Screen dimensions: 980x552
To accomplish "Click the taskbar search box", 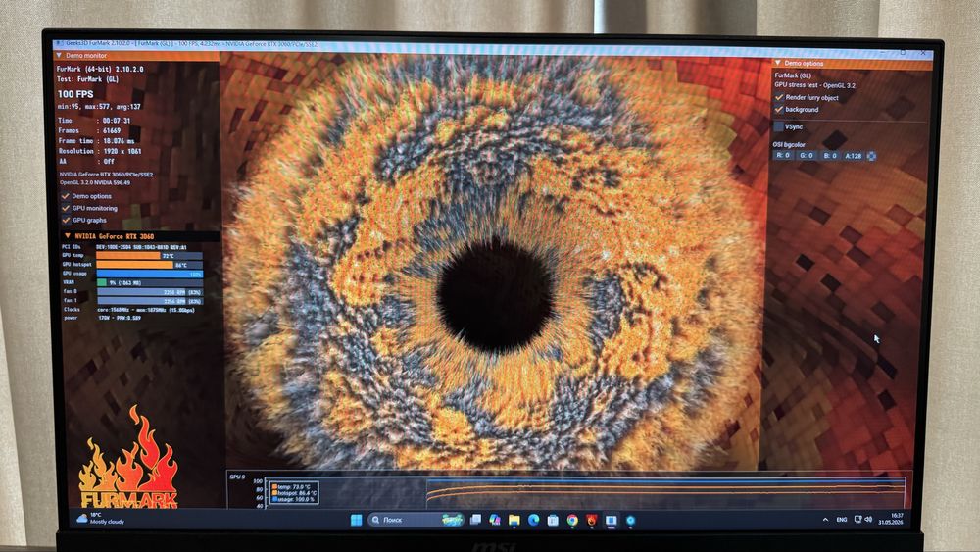I will point(416,520).
